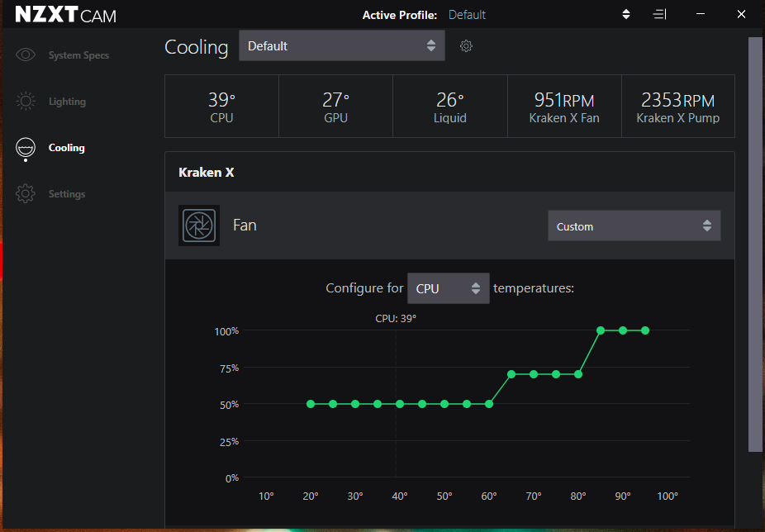The image size is (765, 532).
Task: Click the 100° temperature axis label
Action: 668,496
